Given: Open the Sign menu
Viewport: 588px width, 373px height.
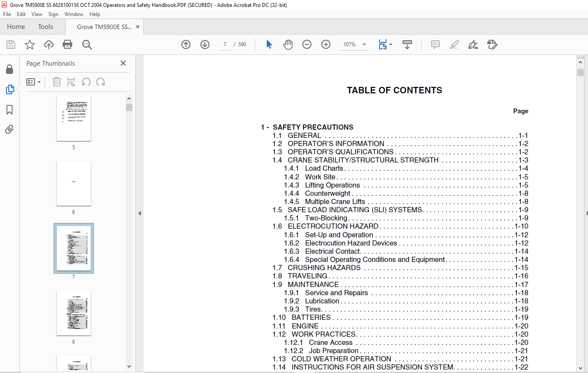Looking at the screenshot, I should (53, 14).
